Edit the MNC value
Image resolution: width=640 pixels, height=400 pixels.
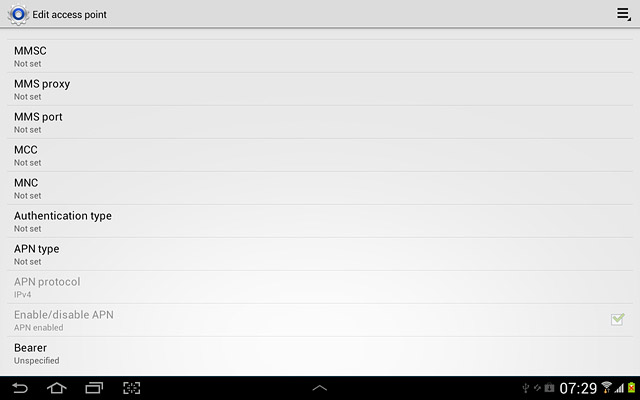(320, 189)
